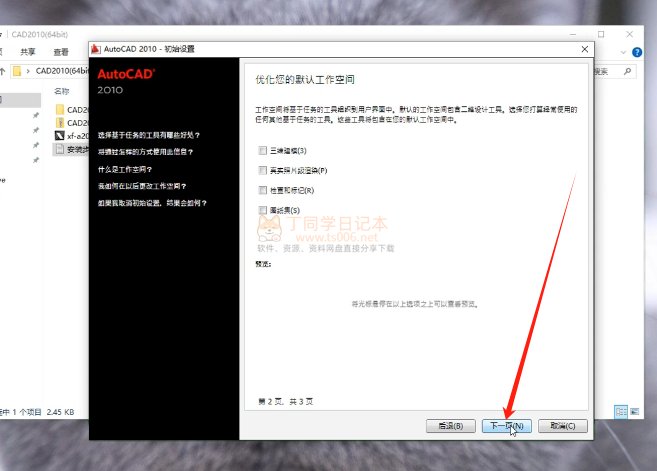Switch to the 共享 tab in Explorer
657x471 pixels.
[28, 52]
